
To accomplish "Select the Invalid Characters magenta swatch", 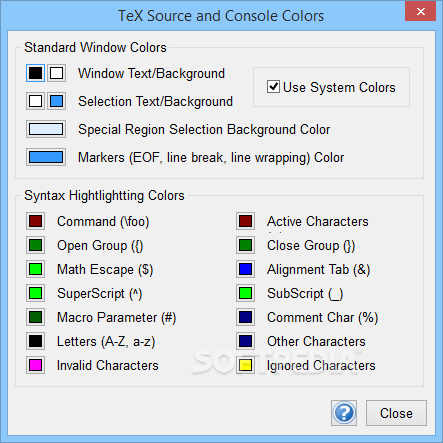I will pyautogui.click(x=35, y=365).
